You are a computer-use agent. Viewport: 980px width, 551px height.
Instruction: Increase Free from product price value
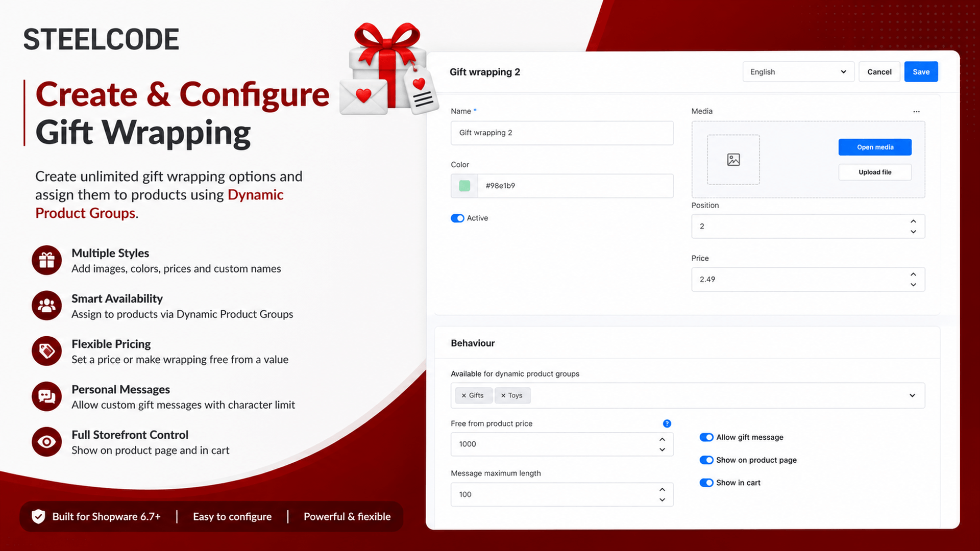(662, 439)
